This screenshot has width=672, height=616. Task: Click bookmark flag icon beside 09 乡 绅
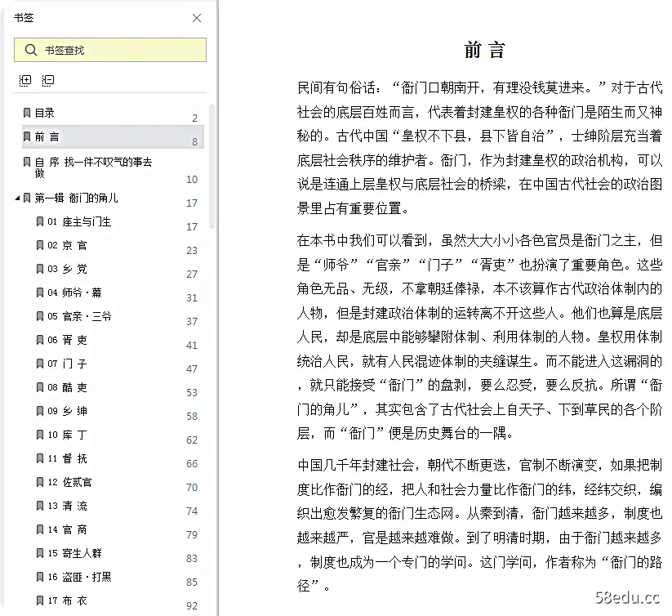pos(40,411)
